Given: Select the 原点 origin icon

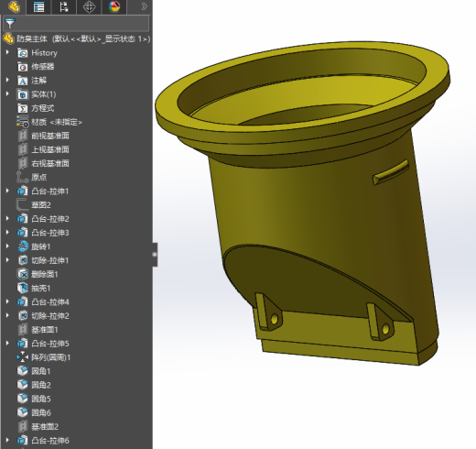Looking at the screenshot, I should (x=23, y=177).
